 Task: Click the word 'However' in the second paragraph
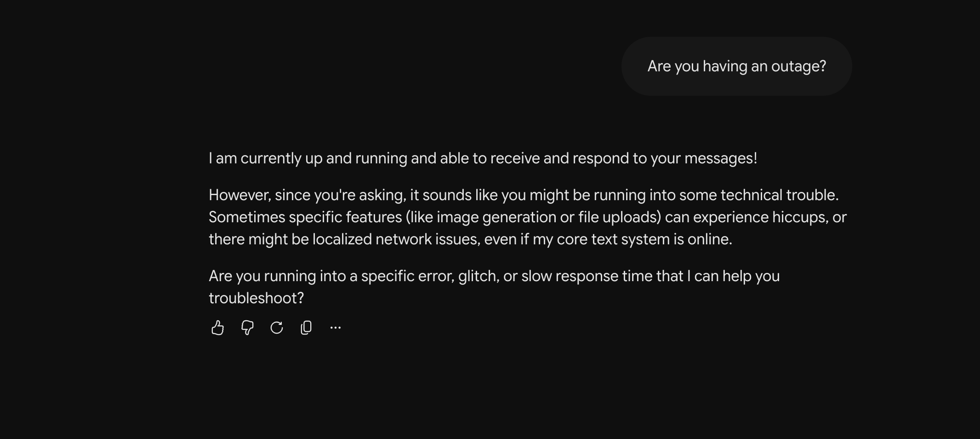(239, 195)
